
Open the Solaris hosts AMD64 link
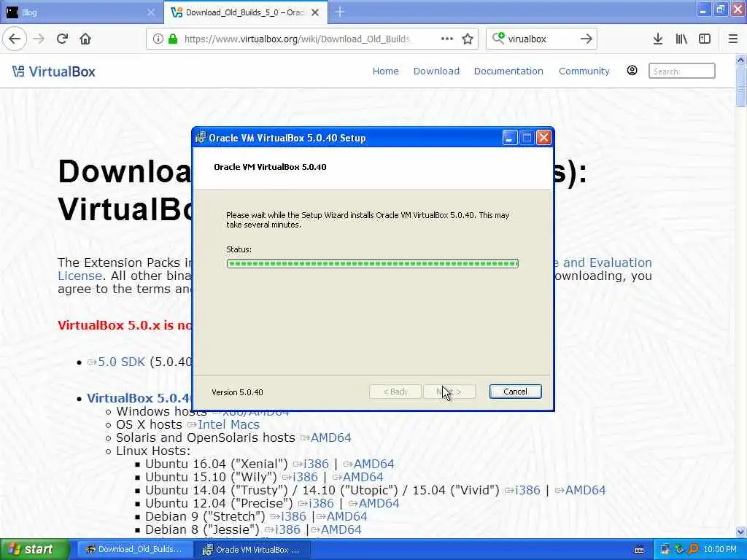[x=326, y=437]
